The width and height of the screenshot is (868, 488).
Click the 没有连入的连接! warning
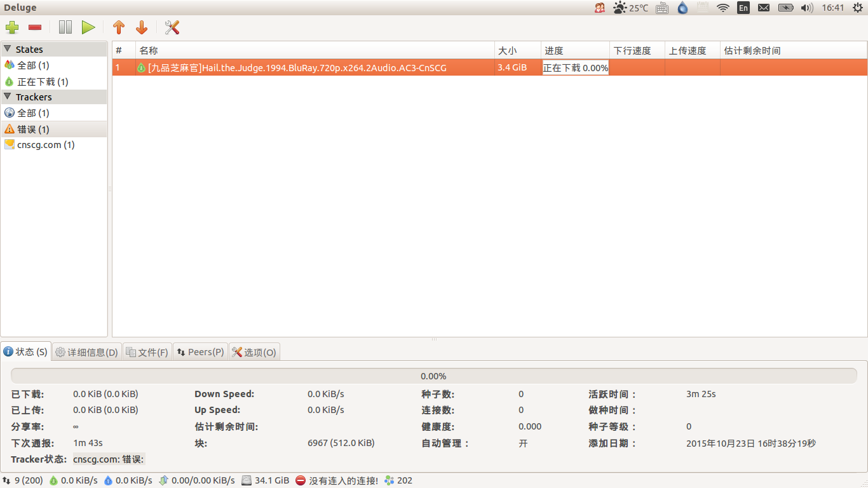[x=337, y=480]
